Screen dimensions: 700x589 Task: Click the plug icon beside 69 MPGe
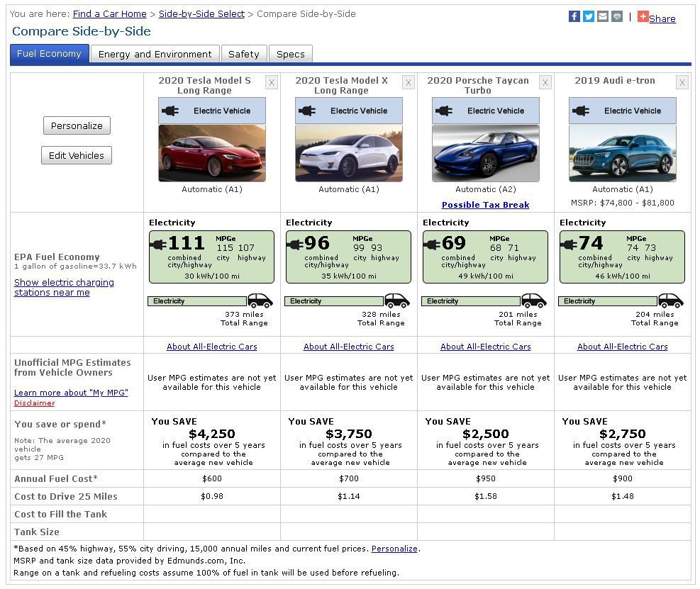[x=432, y=245]
